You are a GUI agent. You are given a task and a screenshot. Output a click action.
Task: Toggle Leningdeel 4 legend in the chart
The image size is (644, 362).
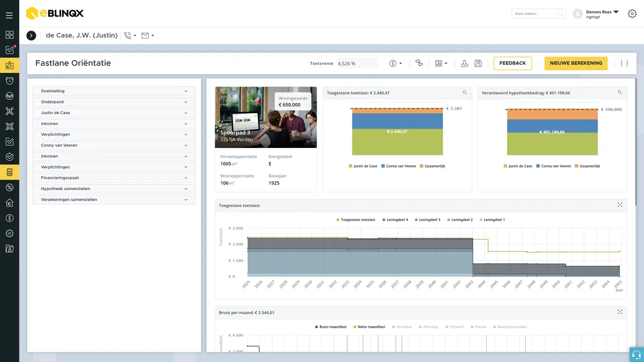tap(395, 220)
